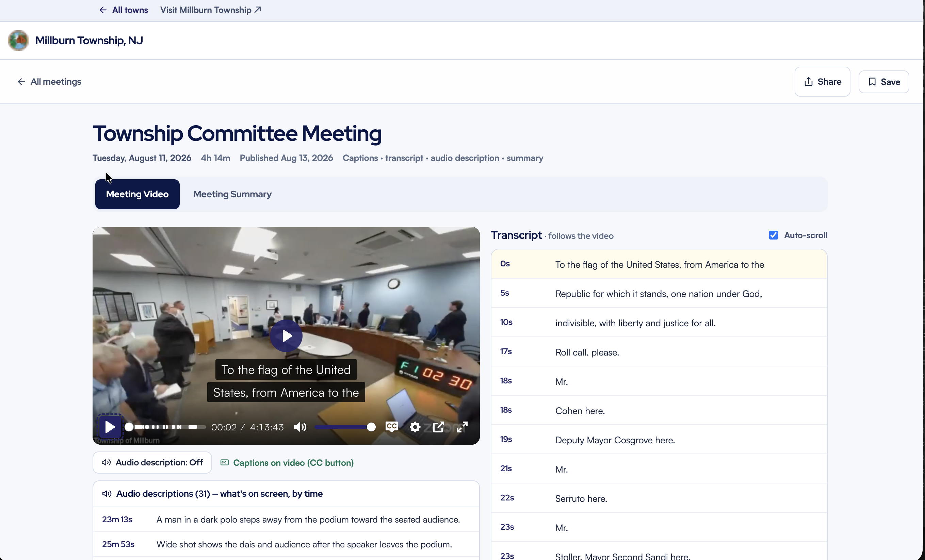The image size is (925, 560).
Task: Return to All towns
Action: (124, 10)
